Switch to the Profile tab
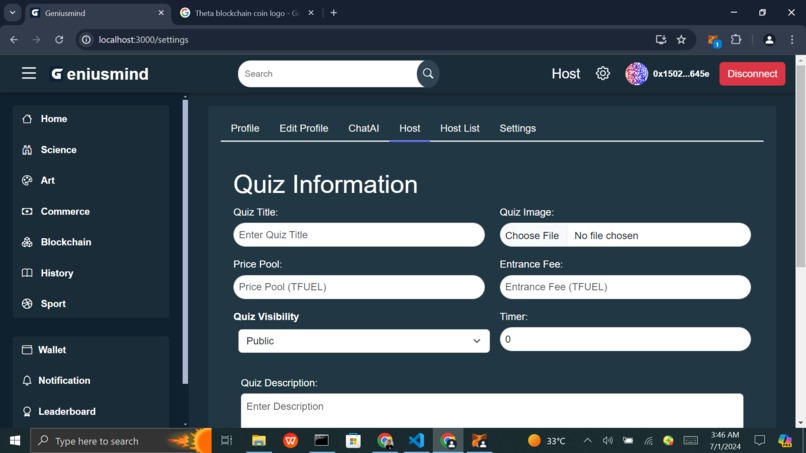Screen dimensions: 806x453 245,129
